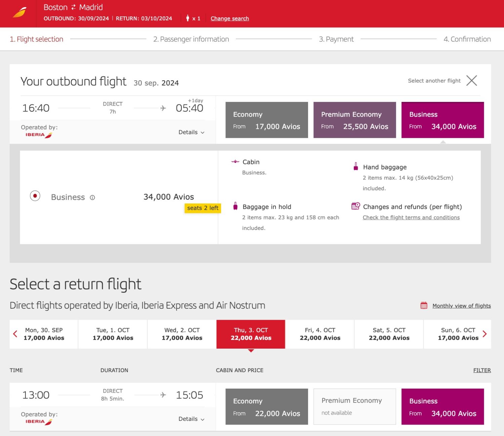Click the passenger count icon in the header

pos(187,18)
